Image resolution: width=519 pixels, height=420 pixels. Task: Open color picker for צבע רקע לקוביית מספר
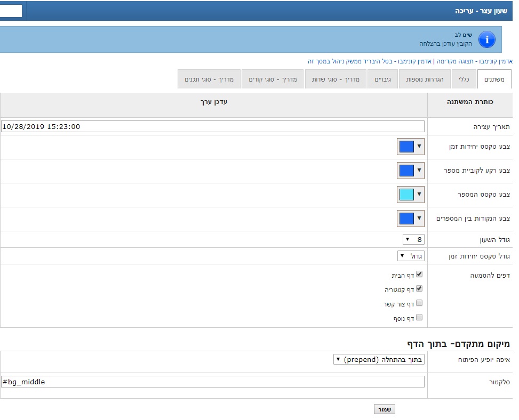(410, 171)
